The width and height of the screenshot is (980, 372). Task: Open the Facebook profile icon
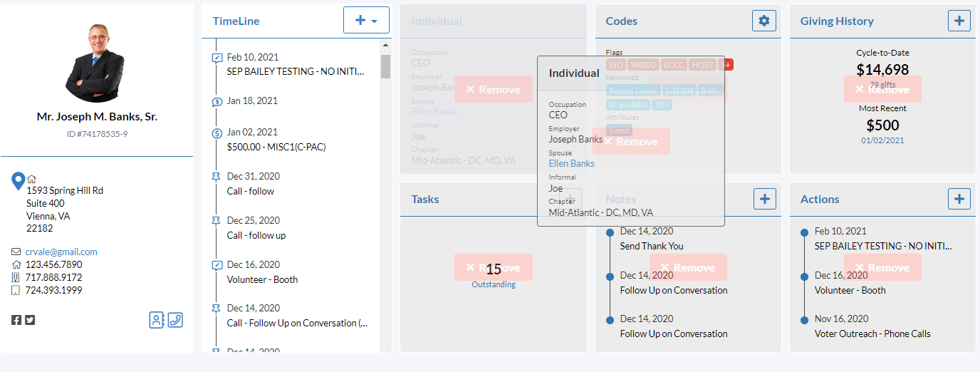coord(16,320)
